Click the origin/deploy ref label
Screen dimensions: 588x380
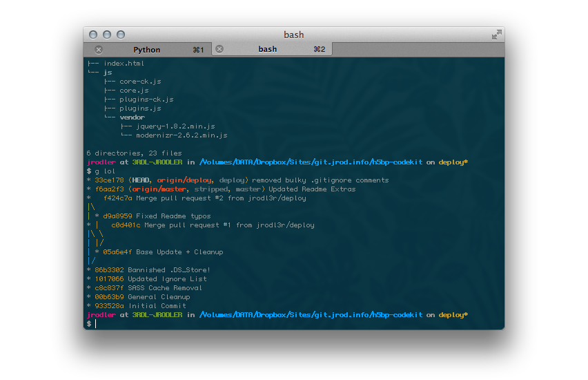click(184, 180)
